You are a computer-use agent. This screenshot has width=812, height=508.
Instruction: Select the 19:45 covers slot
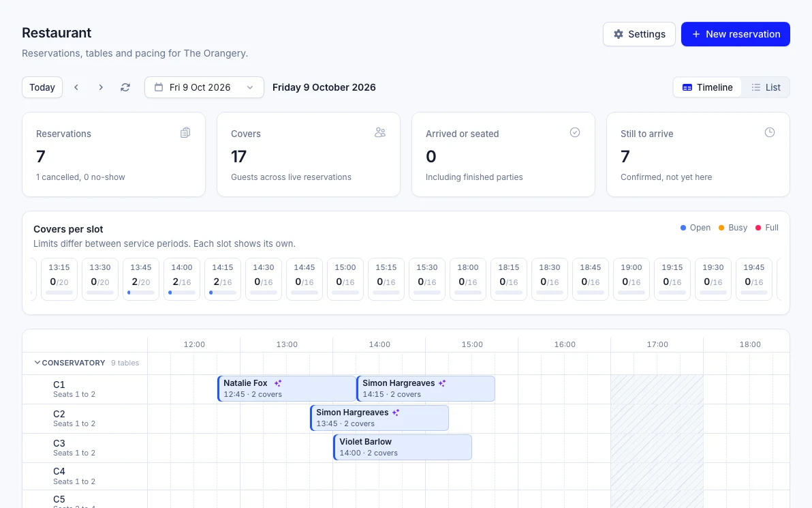tap(754, 279)
